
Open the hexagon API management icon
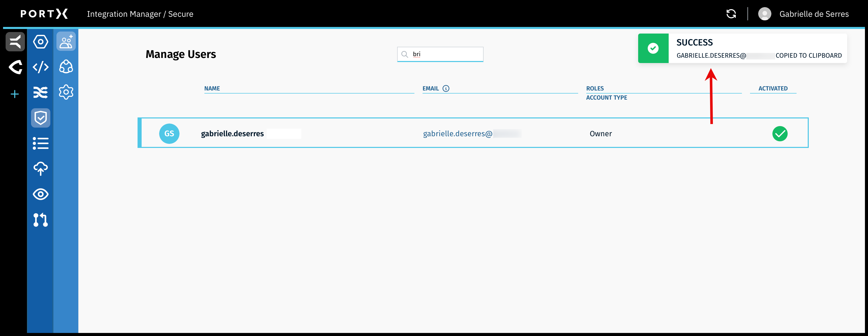pyautogui.click(x=40, y=42)
